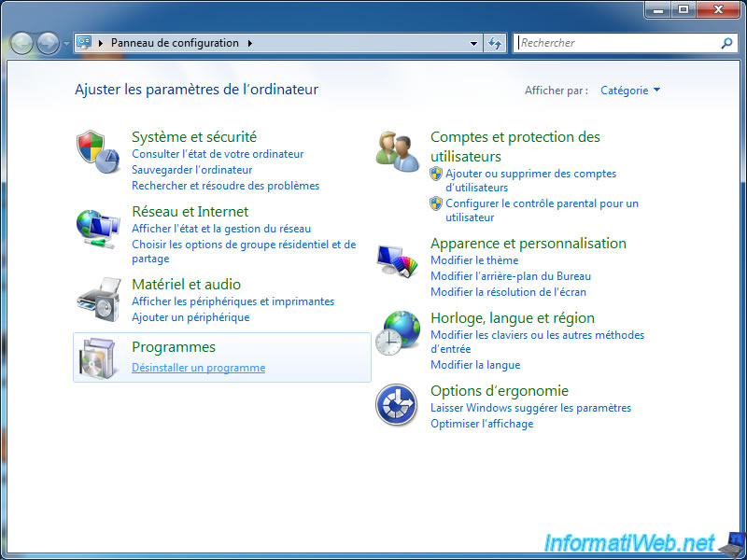This screenshot has width=747, height=560.
Task: Open the Système et sécurité heading
Action: click(194, 136)
